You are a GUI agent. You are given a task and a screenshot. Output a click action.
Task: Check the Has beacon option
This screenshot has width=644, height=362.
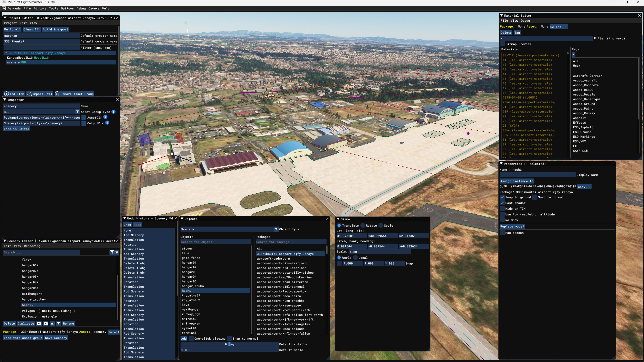point(502,233)
